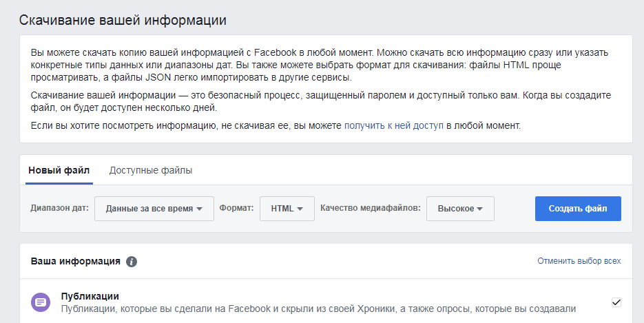Screen dimensions: 644x323
Task: Click the paragraph about безопасный процесс
Action: [321, 101]
